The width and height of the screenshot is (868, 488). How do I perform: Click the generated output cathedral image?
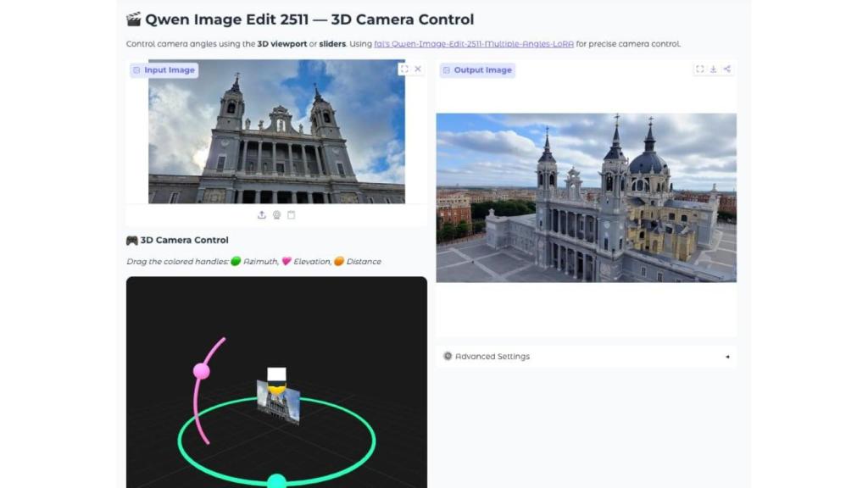(x=586, y=197)
